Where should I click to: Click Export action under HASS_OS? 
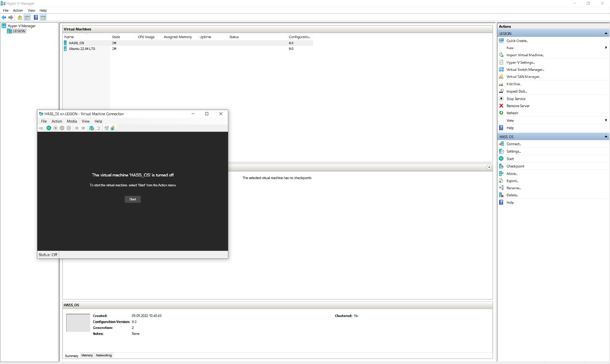coord(512,181)
